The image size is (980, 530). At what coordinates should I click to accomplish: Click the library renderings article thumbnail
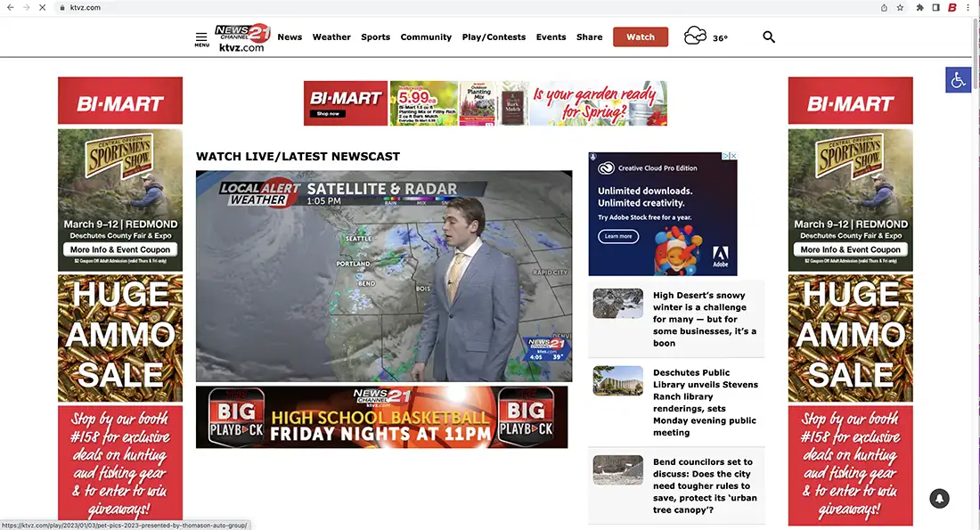coord(618,380)
